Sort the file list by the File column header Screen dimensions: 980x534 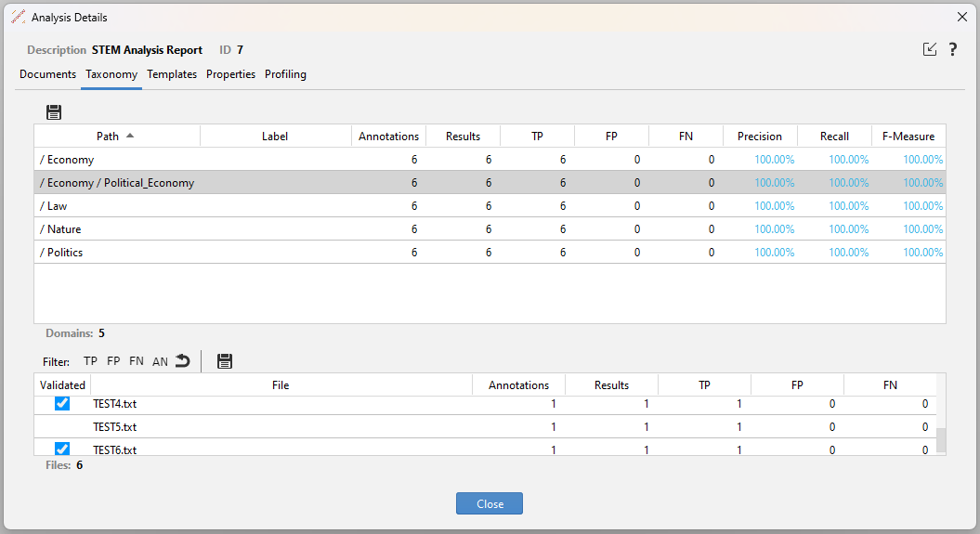click(x=281, y=385)
